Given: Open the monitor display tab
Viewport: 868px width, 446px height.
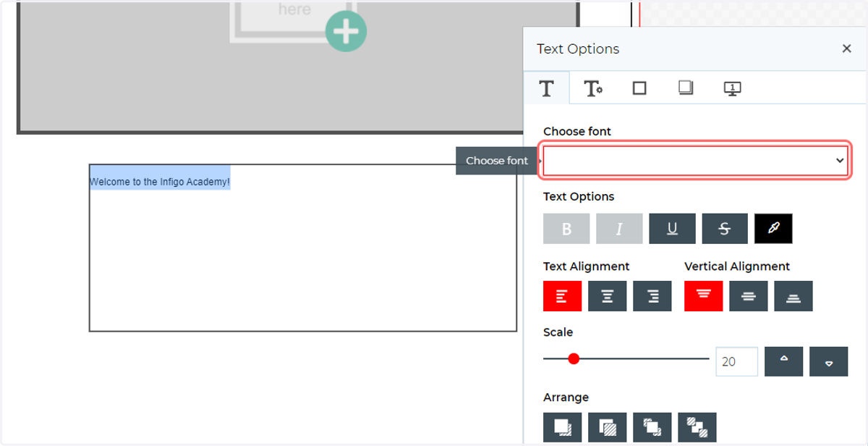Looking at the screenshot, I should (x=732, y=88).
